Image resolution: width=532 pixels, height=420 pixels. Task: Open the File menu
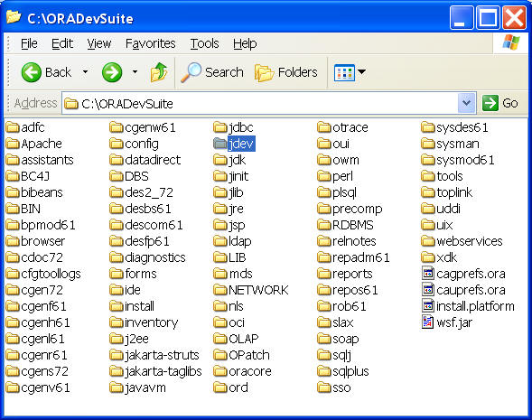[29, 43]
